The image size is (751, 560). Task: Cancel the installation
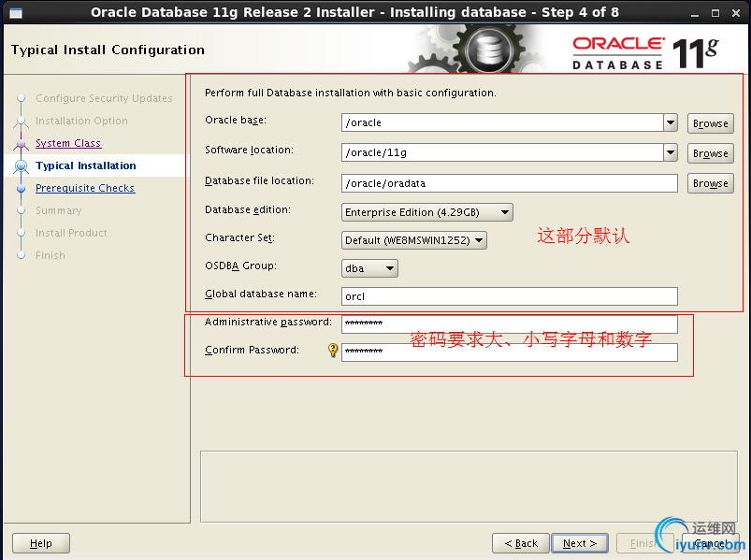[711, 543]
